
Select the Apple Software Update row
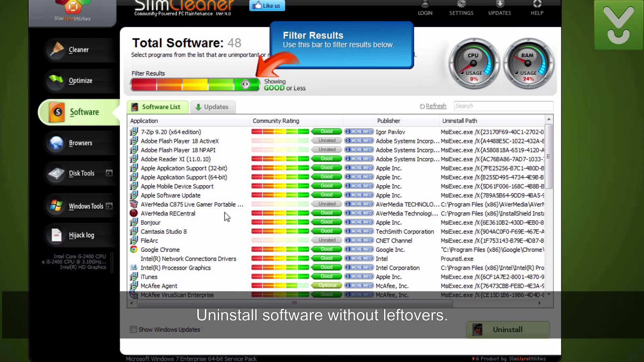336,195
